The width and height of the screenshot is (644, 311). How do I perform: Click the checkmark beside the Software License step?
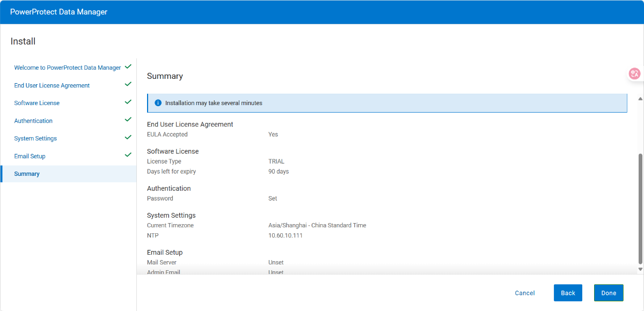coord(128,102)
